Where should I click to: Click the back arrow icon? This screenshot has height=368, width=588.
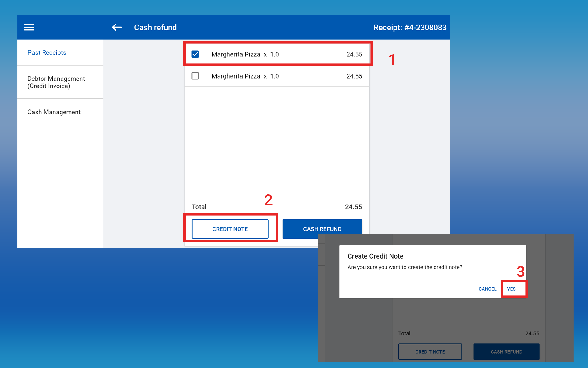click(x=117, y=27)
